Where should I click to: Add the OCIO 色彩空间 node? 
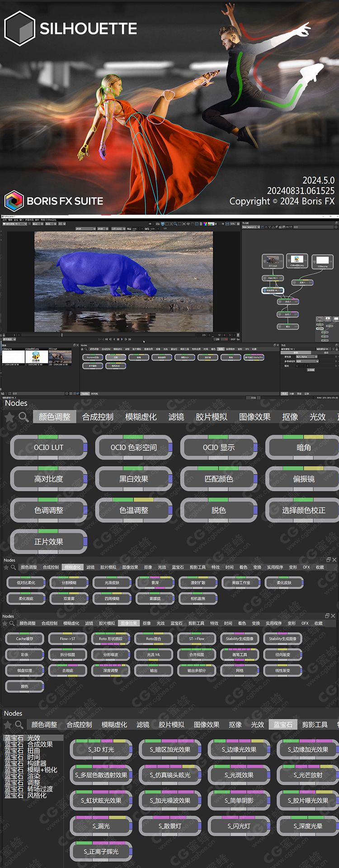[134, 448]
